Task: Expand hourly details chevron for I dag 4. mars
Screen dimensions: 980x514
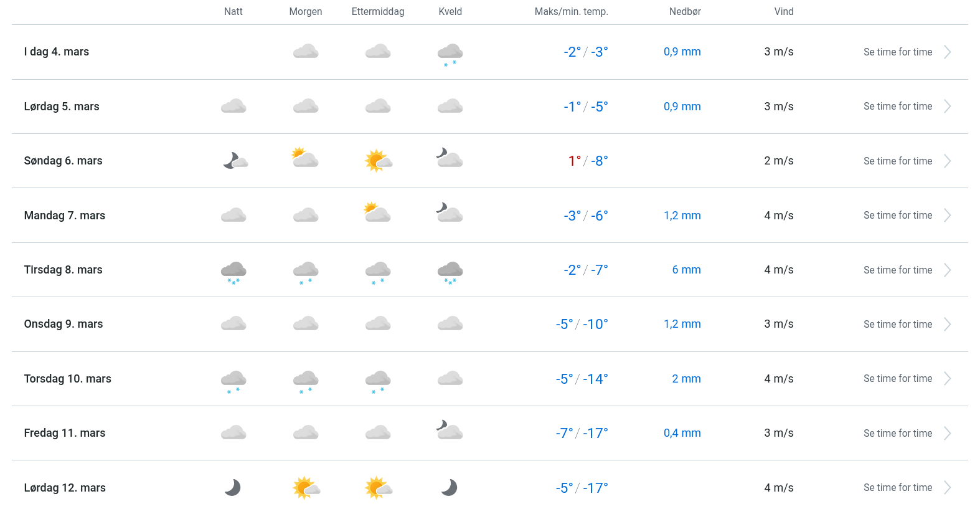Action: (947, 52)
